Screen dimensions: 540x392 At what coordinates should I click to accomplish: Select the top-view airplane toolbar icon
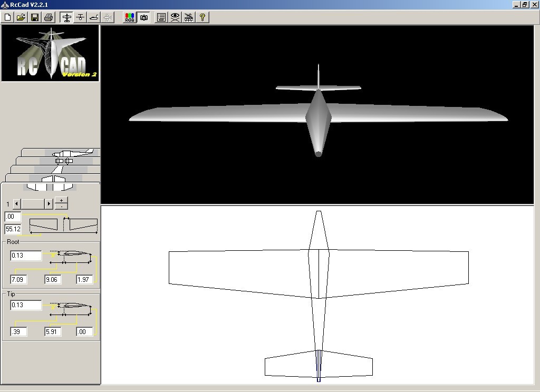point(80,17)
